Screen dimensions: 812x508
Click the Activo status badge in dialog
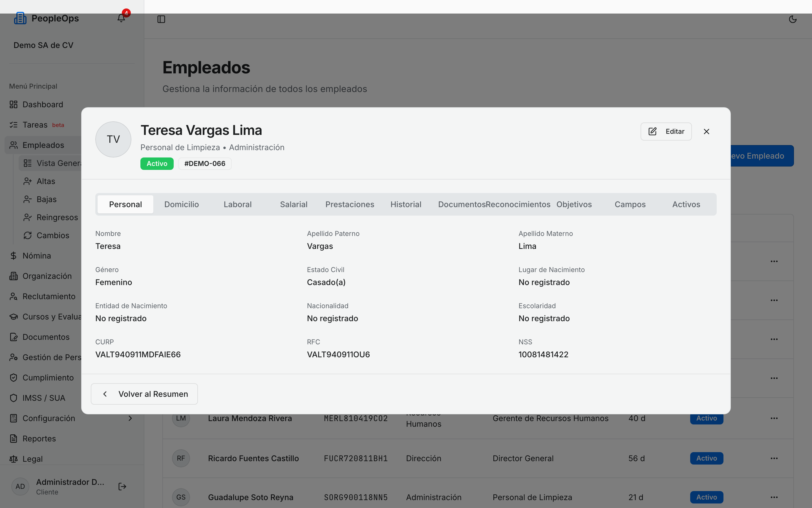(157, 164)
